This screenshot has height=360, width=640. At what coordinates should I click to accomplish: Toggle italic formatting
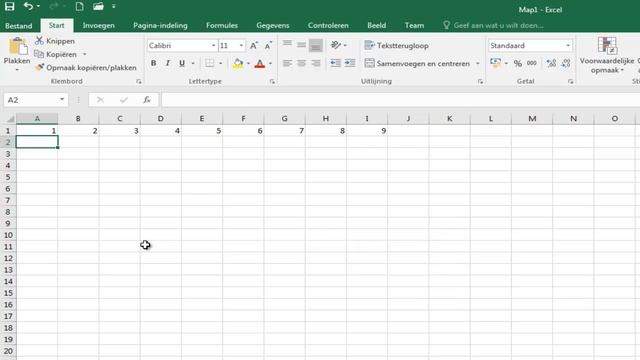(x=167, y=63)
